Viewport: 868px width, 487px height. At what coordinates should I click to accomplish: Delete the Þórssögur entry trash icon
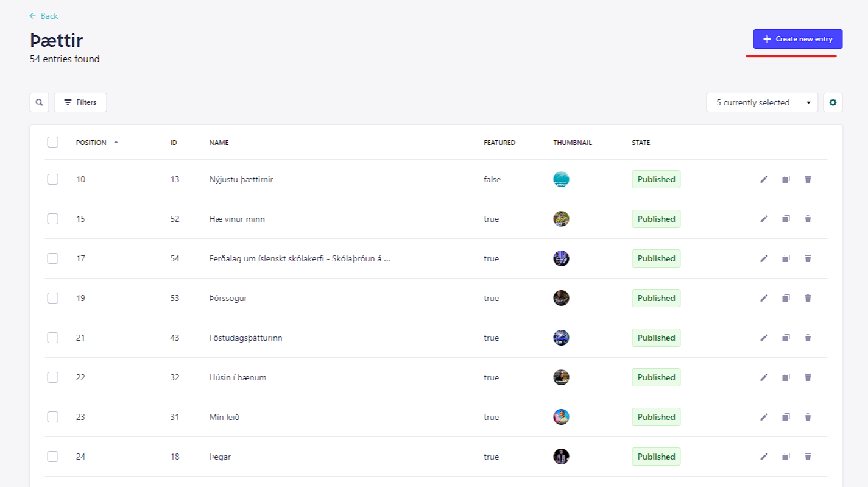(x=808, y=298)
